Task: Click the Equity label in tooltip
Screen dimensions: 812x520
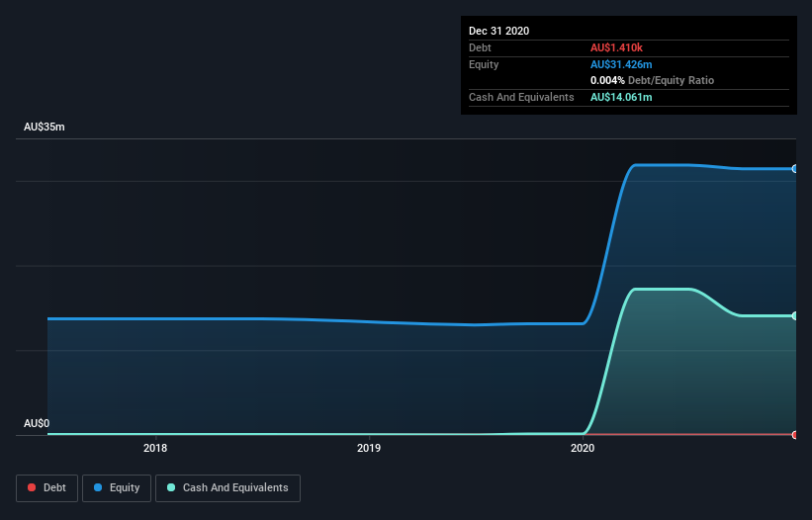Action: 484,64
